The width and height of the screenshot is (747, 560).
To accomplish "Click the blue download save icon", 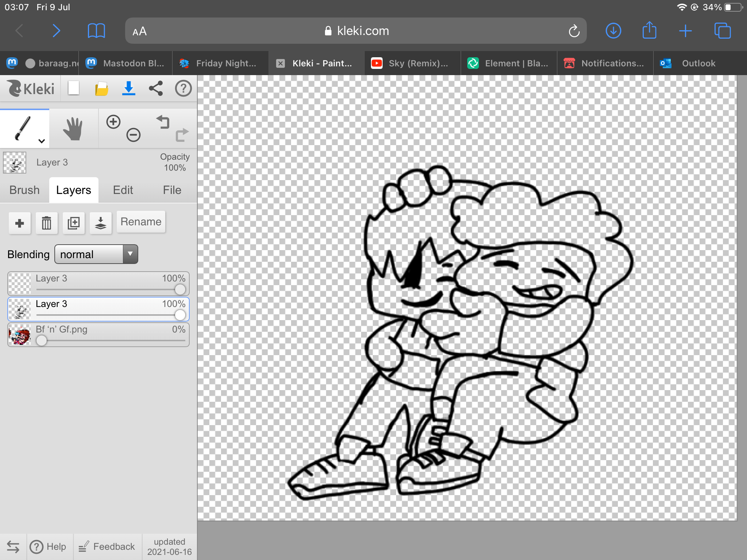I will coord(128,89).
